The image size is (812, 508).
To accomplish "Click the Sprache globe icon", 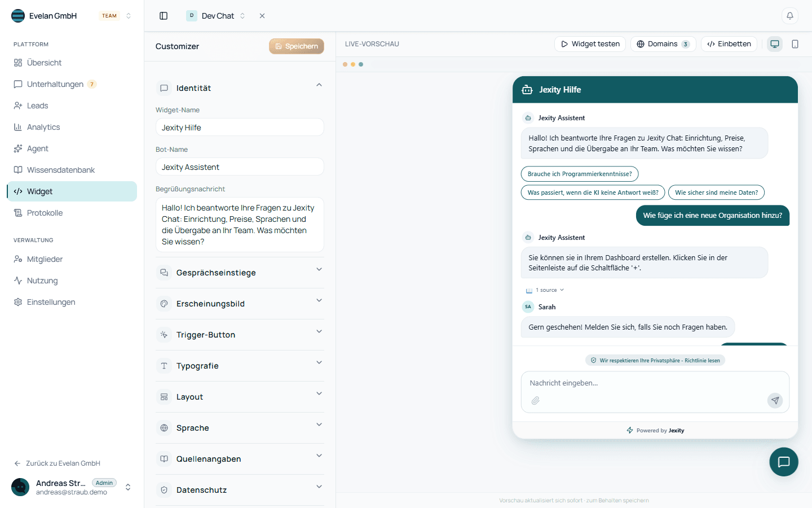I will (164, 428).
